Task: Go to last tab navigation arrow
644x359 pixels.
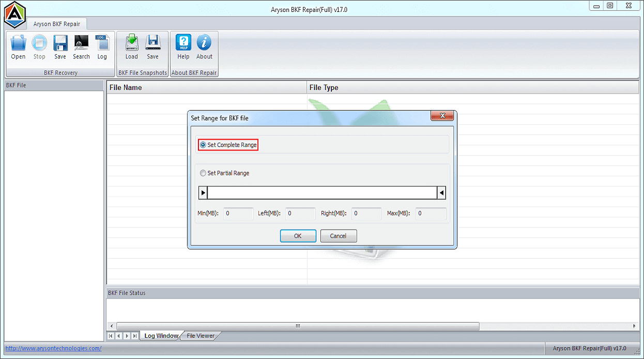Action: click(x=135, y=336)
